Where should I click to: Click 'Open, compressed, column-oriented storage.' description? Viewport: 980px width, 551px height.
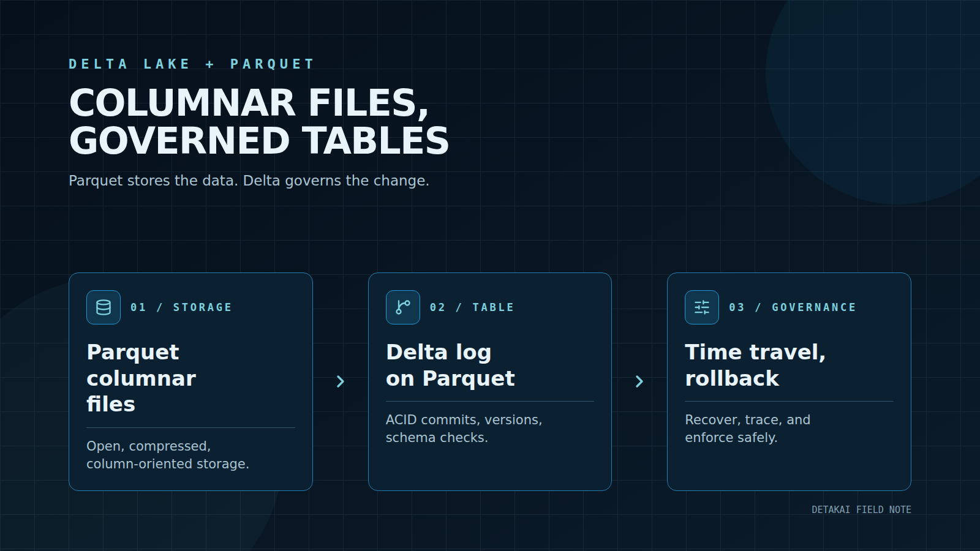tap(168, 455)
